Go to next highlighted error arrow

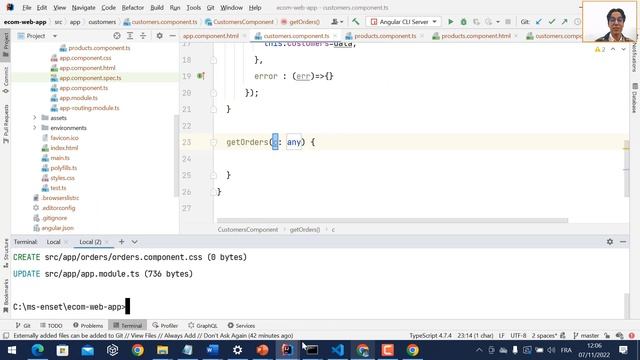pos(623,49)
